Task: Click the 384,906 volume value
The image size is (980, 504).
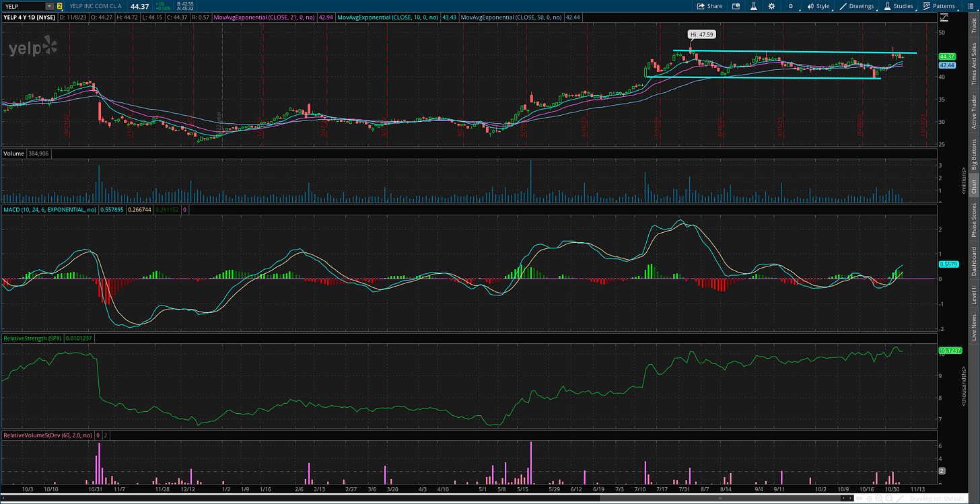Action: [x=38, y=153]
